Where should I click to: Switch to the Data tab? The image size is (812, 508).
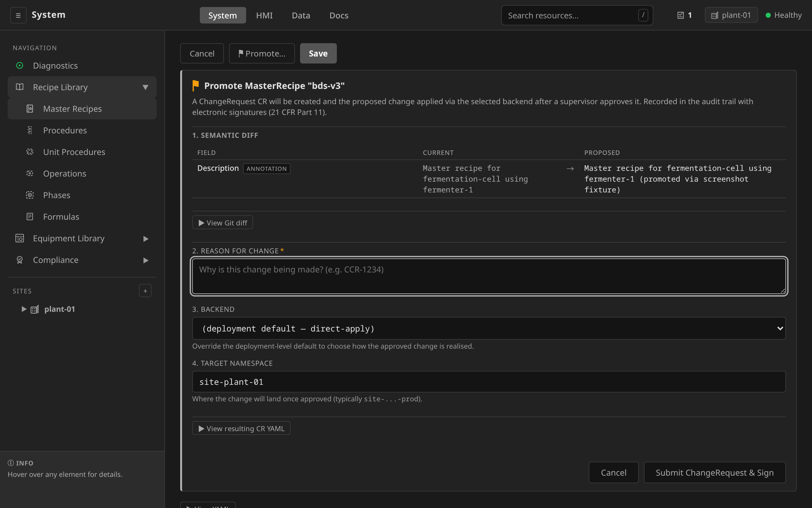click(301, 16)
